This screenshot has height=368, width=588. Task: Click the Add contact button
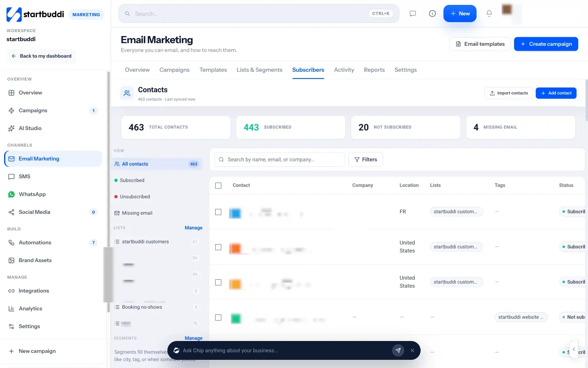tap(556, 93)
